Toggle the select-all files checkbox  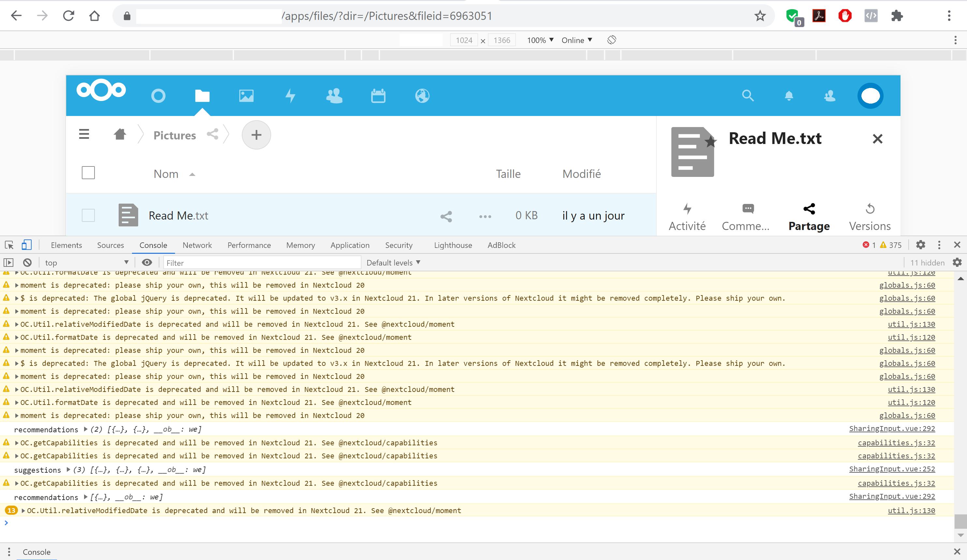pyautogui.click(x=88, y=173)
